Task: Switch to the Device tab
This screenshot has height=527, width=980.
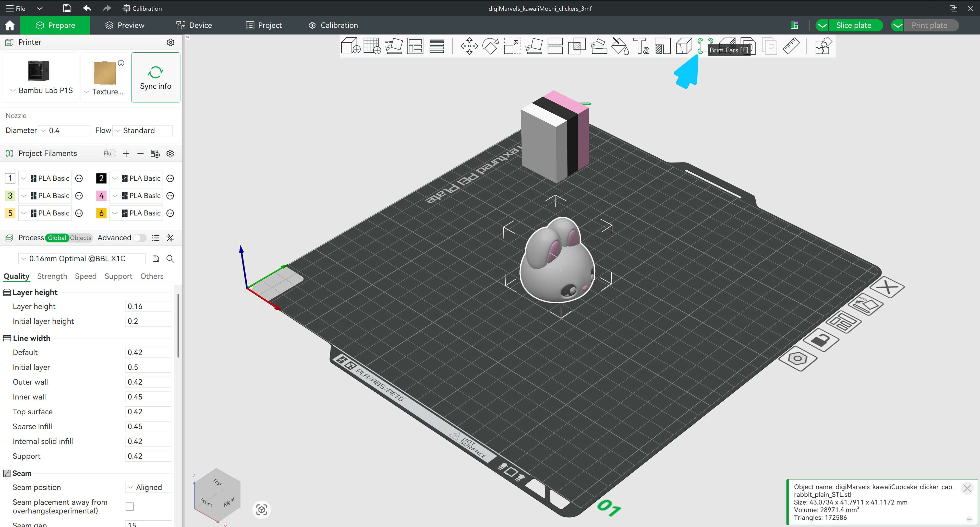Action: [194, 25]
